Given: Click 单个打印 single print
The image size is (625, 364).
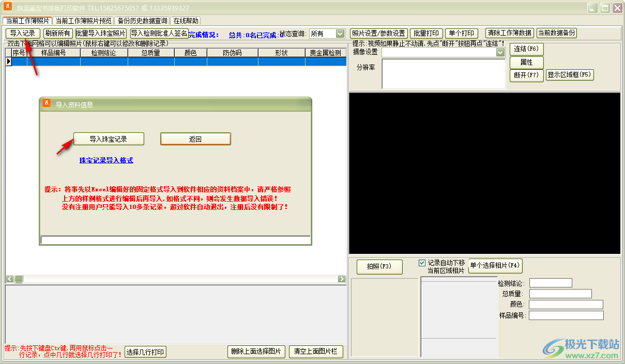Looking at the screenshot, I should 462,33.
